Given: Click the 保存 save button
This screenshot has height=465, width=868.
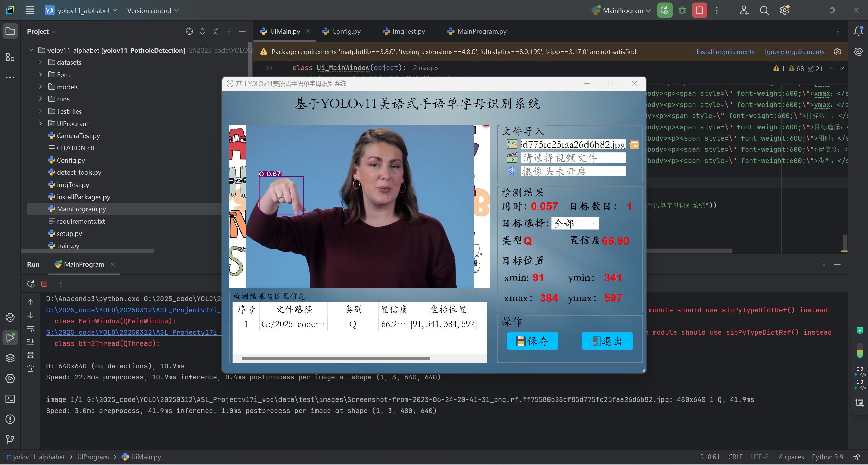Looking at the screenshot, I should (x=533, y=341).
